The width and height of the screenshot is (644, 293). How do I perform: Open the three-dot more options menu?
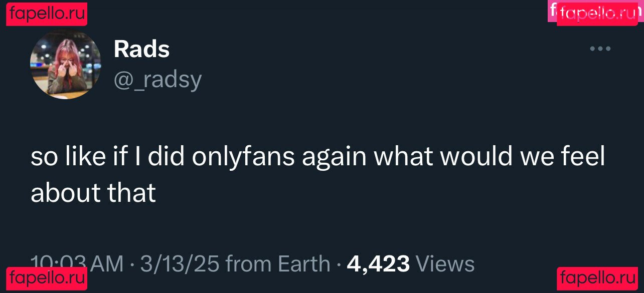coord(600,49)
